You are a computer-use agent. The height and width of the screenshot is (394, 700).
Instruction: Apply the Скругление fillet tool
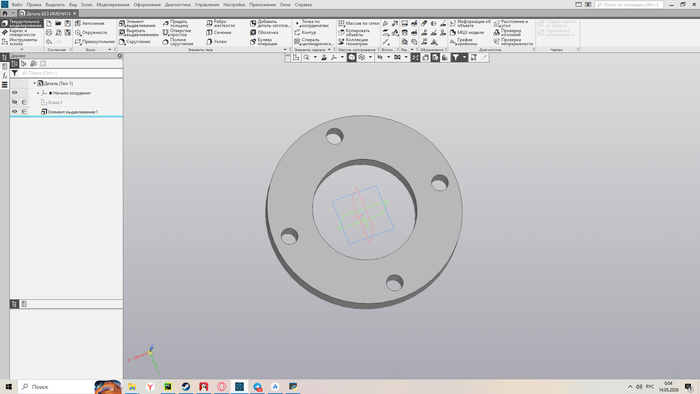pos(134,41)
